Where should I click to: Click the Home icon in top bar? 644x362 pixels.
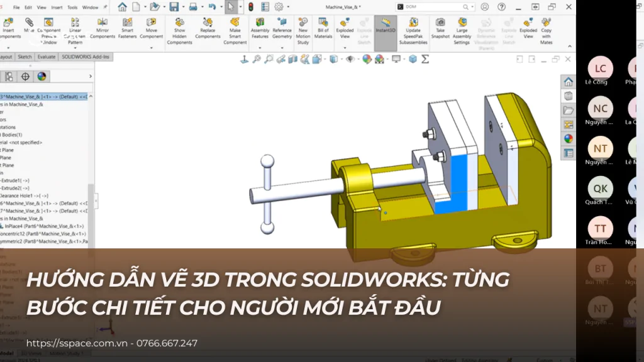[x=122, y=7]
